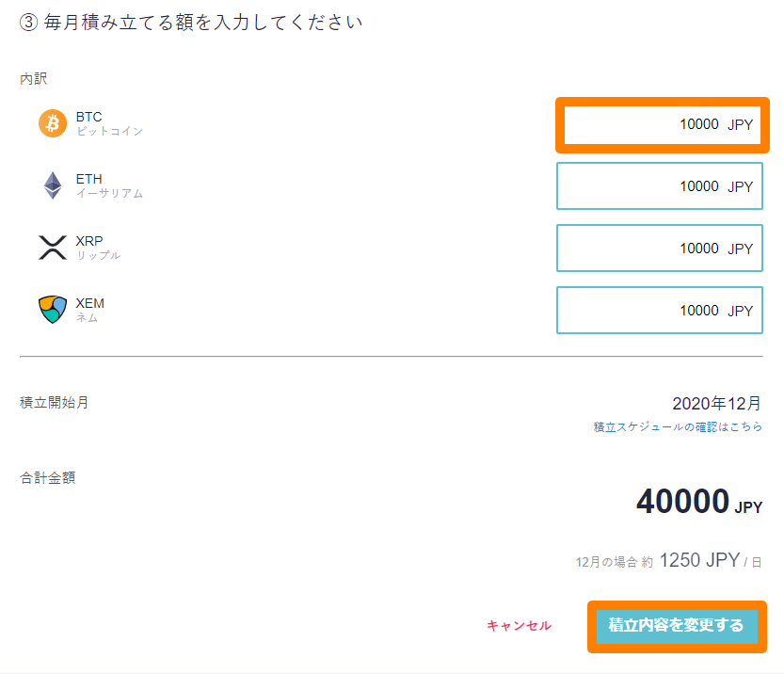Viewport: 784px width, 674px height.
Task: Open the 積立スケジュールの確認はこちら link
Action: click(x=678, y=426)
